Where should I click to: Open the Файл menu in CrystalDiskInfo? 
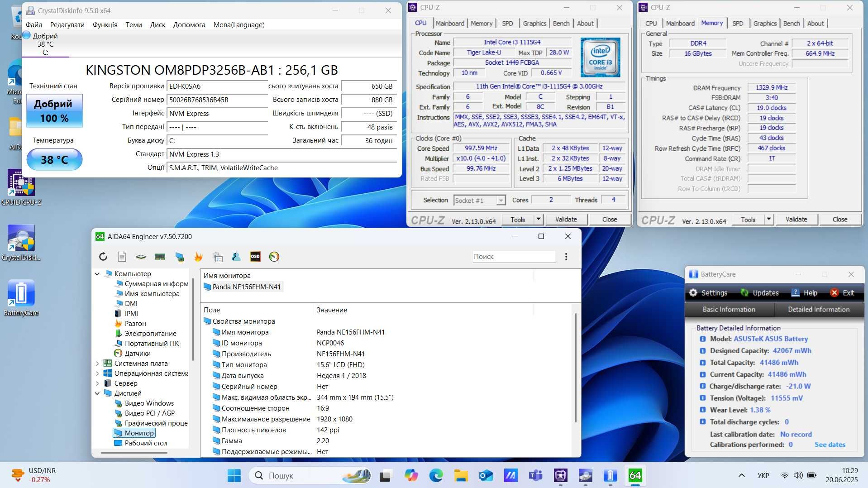pyautogui.click(x=34, y=25)
